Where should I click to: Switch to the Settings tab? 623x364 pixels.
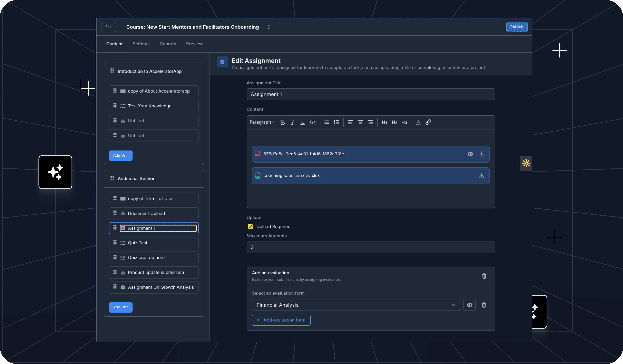[x=141, y=44]
